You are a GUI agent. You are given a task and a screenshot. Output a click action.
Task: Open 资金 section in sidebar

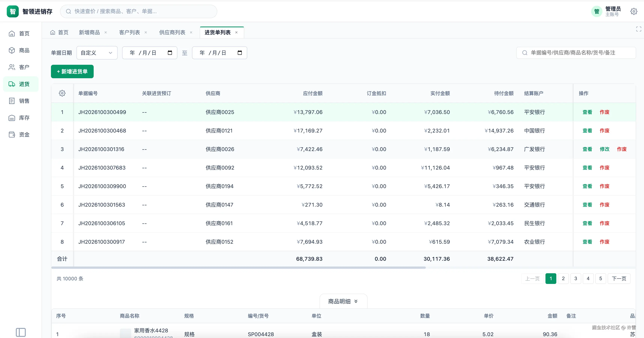click(x=21, y=134)
